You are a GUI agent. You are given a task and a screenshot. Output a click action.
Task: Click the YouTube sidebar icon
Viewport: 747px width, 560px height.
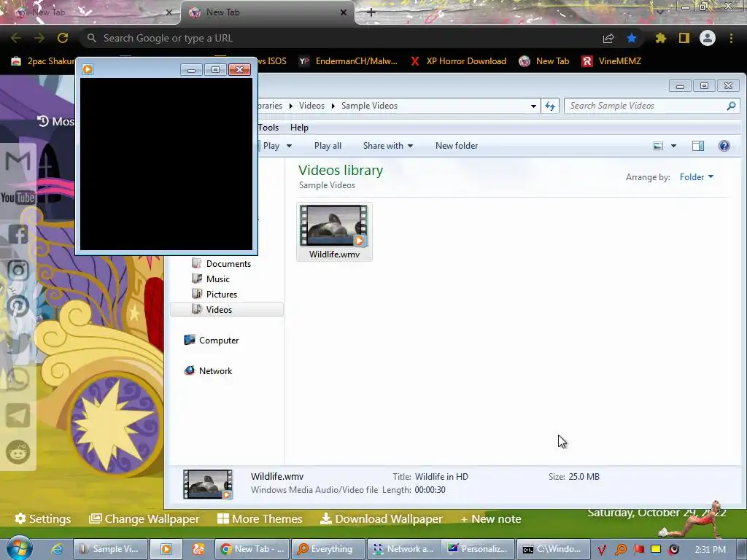18,198
